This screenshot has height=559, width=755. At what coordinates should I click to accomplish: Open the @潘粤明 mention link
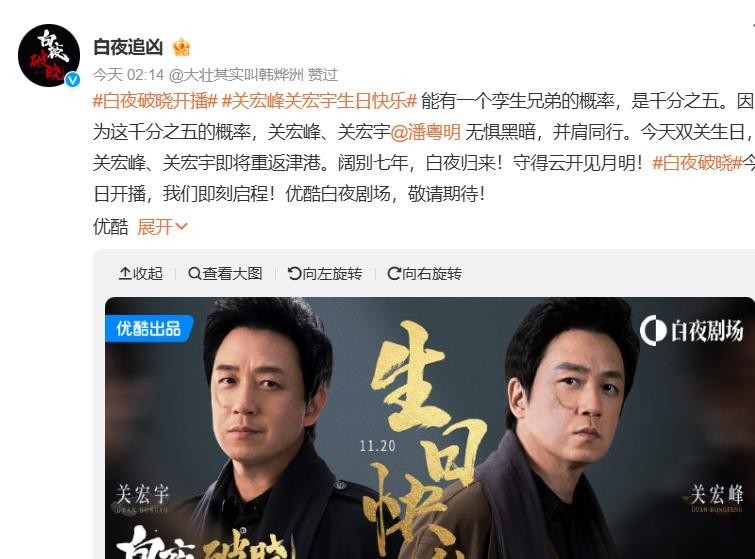(x=425, y=131)
